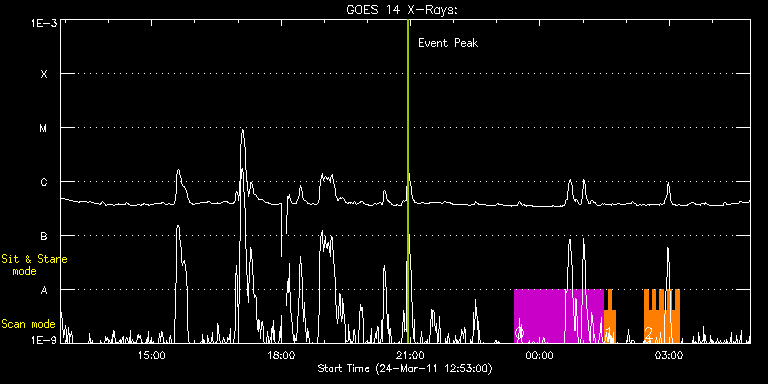Click the M class axis label
This screenshot has height=384, width=768.
tap(44, 128)
